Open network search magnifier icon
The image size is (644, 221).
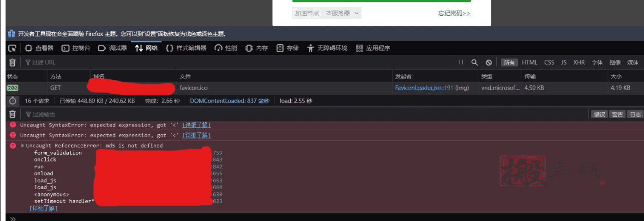tap(475, 62)
